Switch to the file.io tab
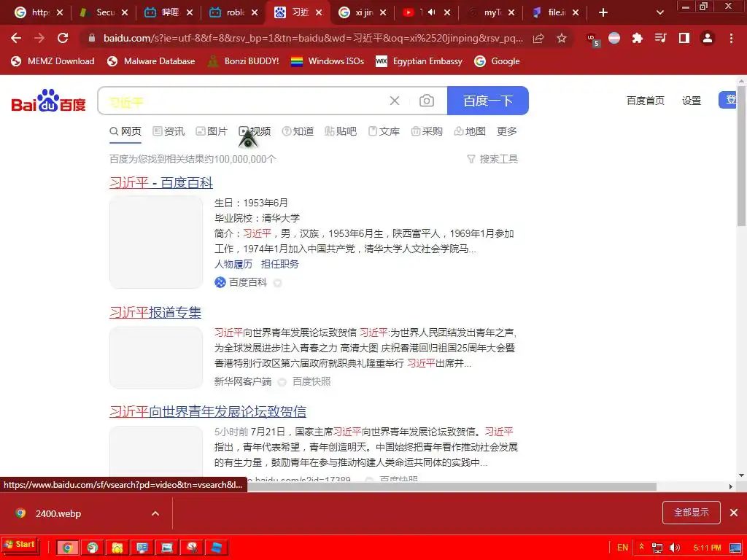The width and height of the screenshot is (747, 560). [x=555, y=12]
